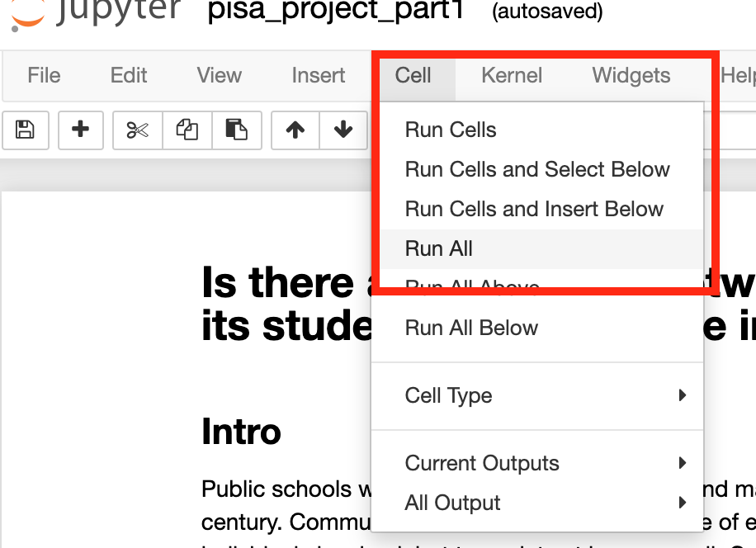Open the Widgets menu

[631, 76]
